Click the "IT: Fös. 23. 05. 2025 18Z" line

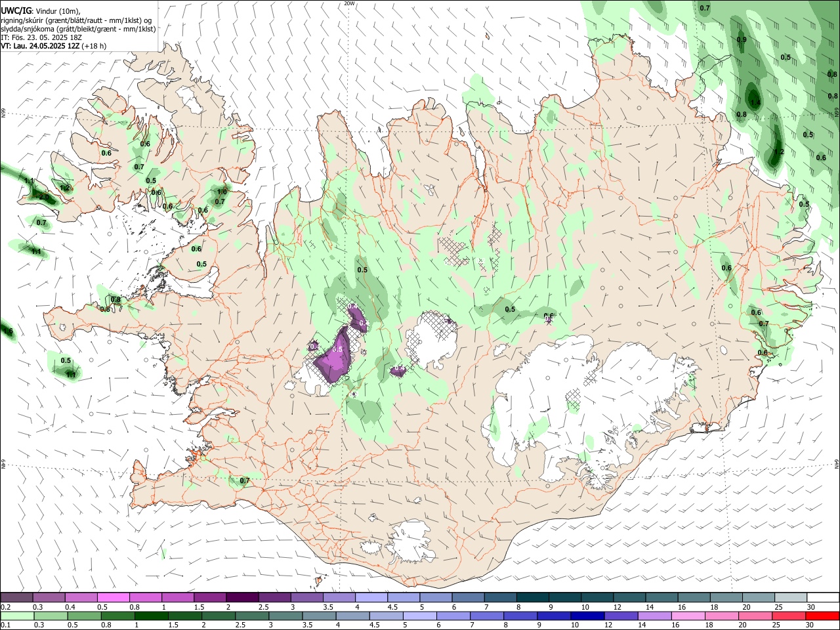tap(41, 37)
